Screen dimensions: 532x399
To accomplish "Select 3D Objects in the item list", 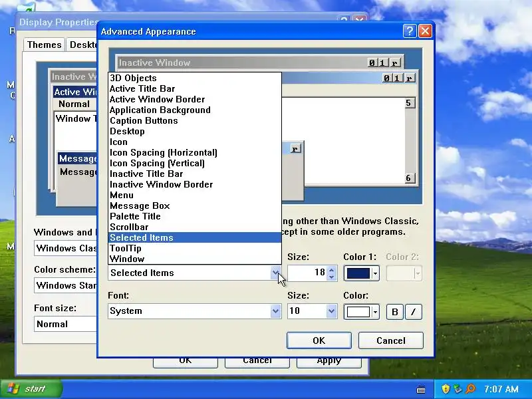I will click(x=195, y=78).
